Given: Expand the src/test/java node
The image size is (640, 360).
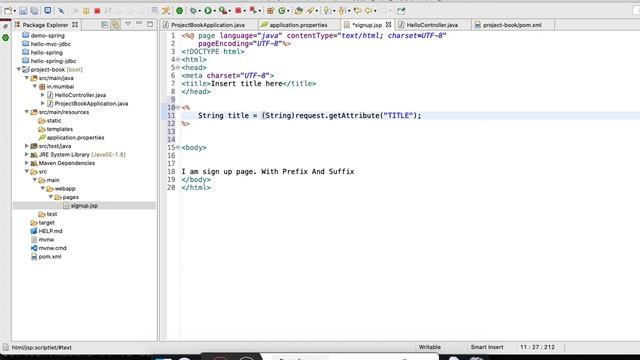Looking at the screenshot, I should coord(27,146).
